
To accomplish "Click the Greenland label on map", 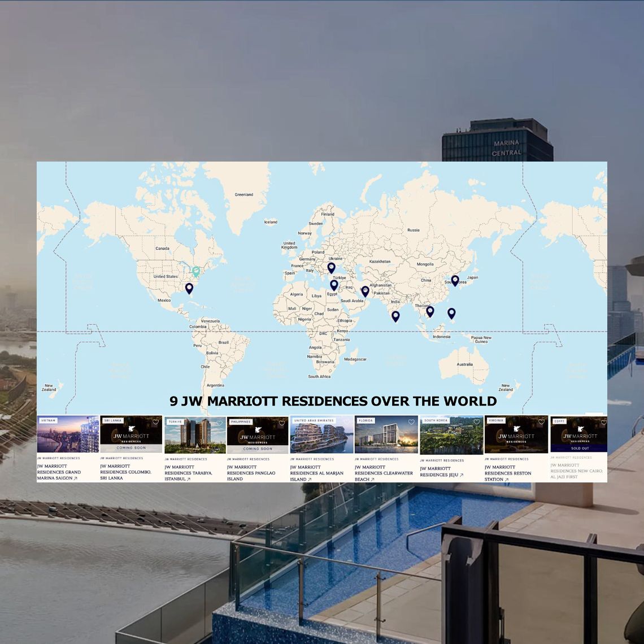I will 244,195.
